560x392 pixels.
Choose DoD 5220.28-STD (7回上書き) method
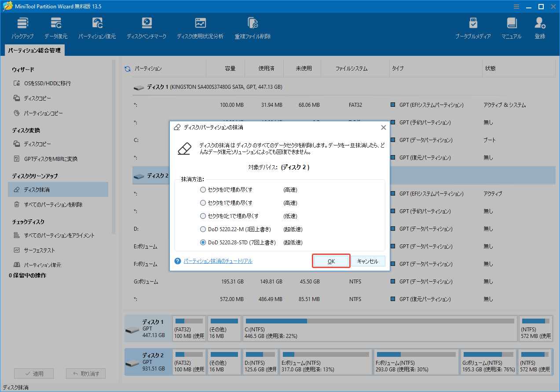point(238,243)
